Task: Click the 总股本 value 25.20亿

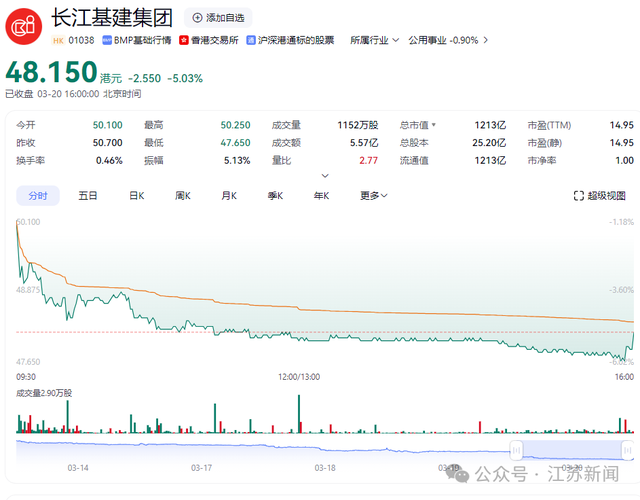Action: 489,142
